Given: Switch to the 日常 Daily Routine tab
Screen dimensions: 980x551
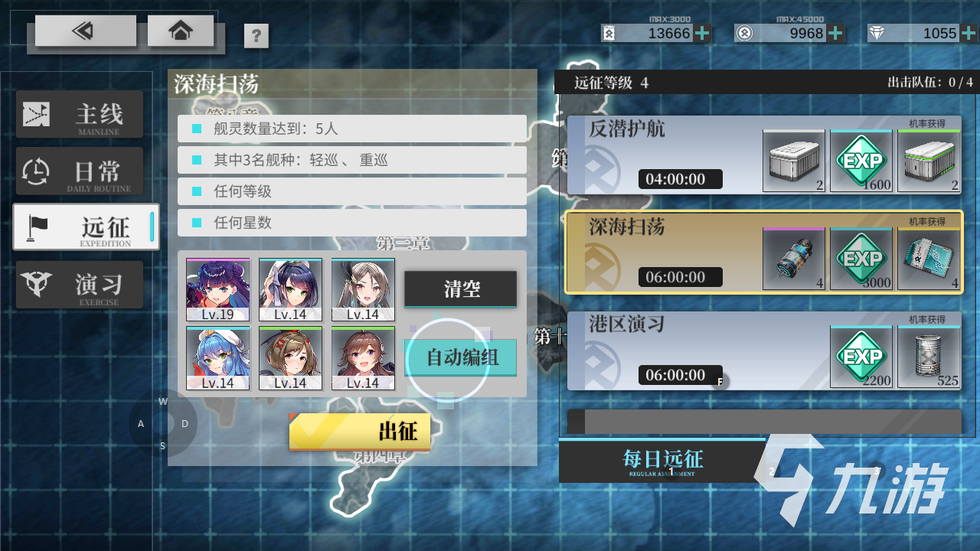Looking at the screenshot, I should [80, 171].
